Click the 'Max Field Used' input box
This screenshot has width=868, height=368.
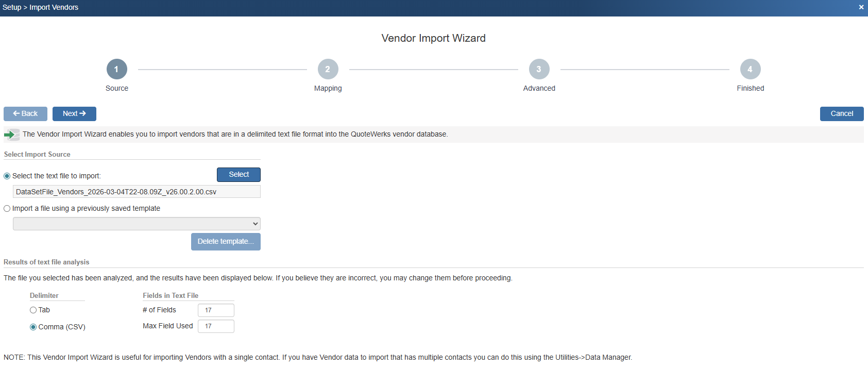pyautogui.click(x=216, y=326)
